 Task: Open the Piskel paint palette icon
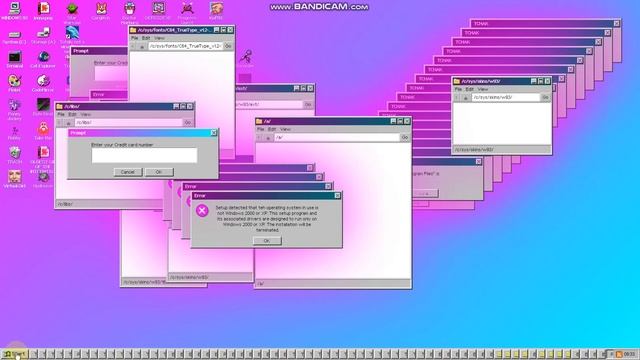(x=15, y=83)
